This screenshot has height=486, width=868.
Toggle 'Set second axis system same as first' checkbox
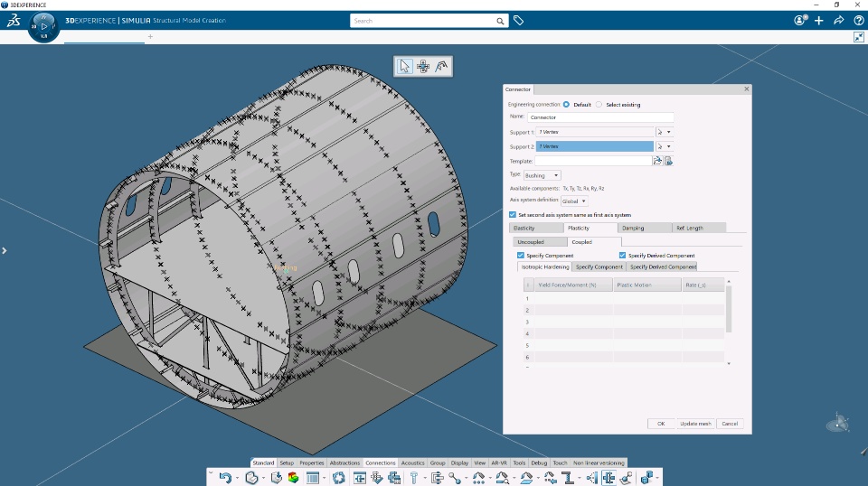coord(513,214)
